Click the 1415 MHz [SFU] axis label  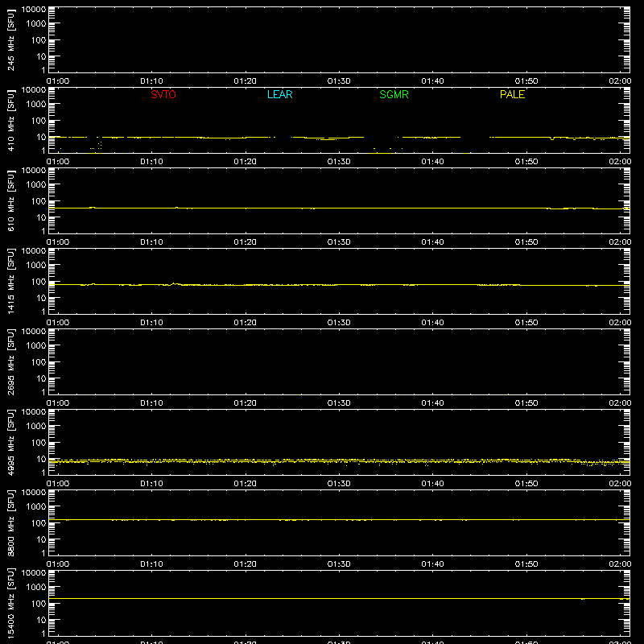pyautogui.click(x=10, y=282)
